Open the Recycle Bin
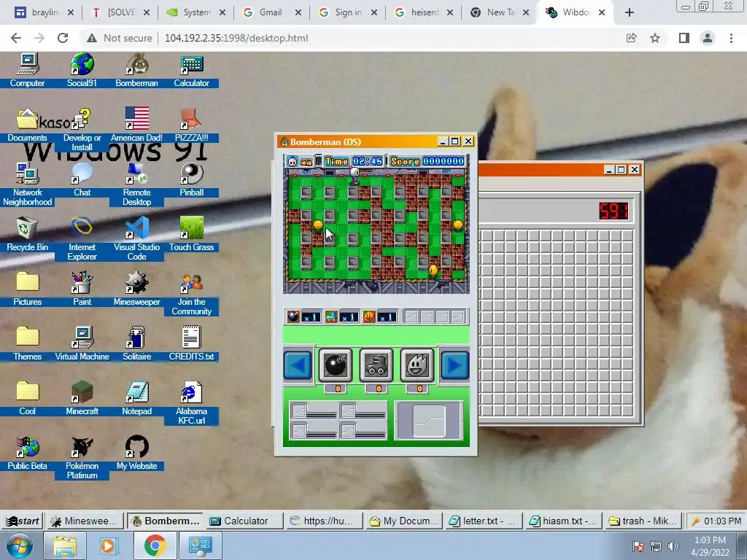The image size is (747, 560). click(x=27, y=228)
